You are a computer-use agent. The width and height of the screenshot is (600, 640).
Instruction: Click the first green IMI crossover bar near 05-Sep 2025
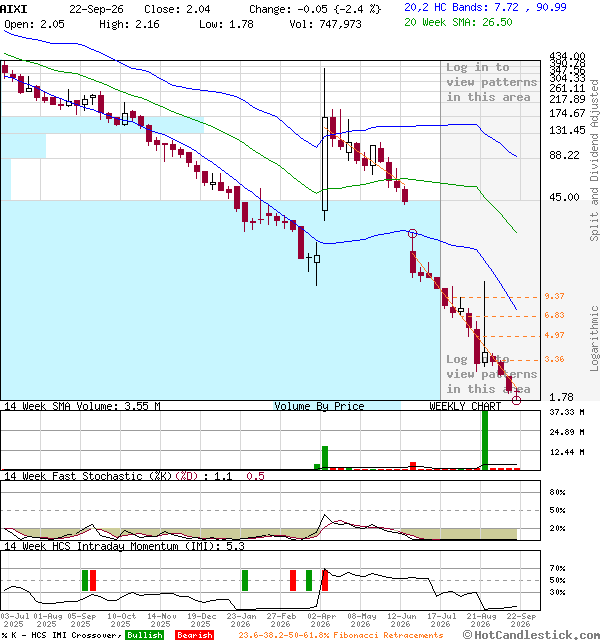pyautogui.click(x=85, y=580)
